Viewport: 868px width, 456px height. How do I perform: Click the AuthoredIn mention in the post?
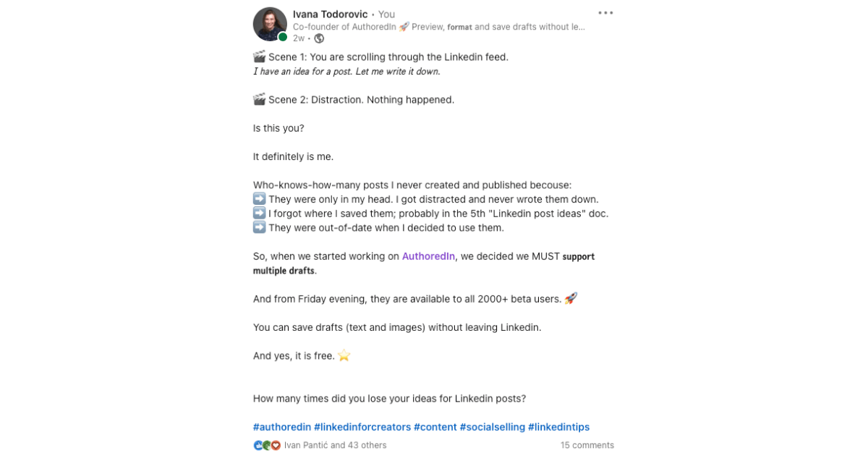pos(428,256)
